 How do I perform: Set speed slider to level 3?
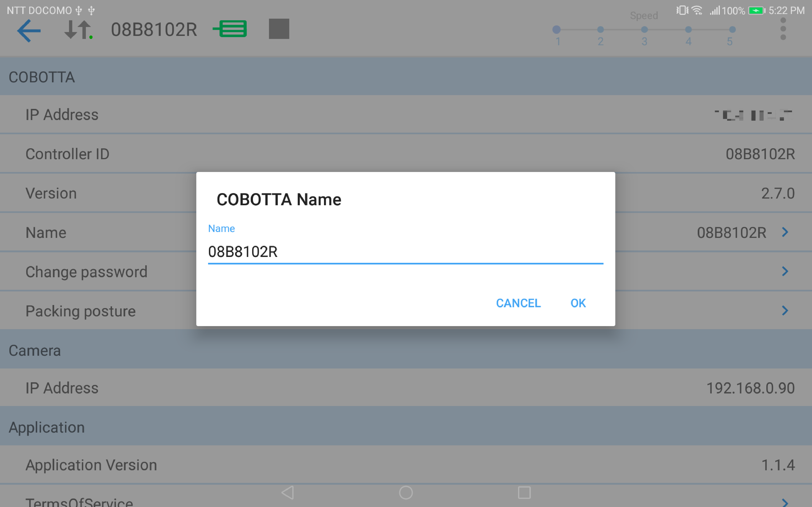click(x=644, y=30)
